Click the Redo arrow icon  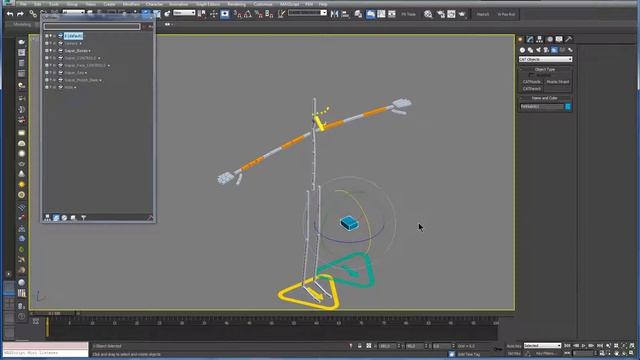pyautogui.click(x=20, y=14)
